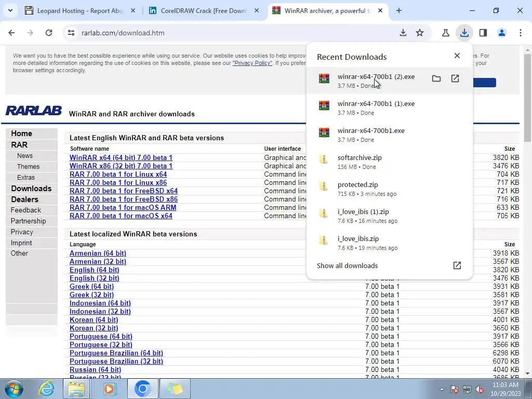Open the Partnership sidebar item
Viewport: 532px width, 399px height.
(x=28, y=221)
